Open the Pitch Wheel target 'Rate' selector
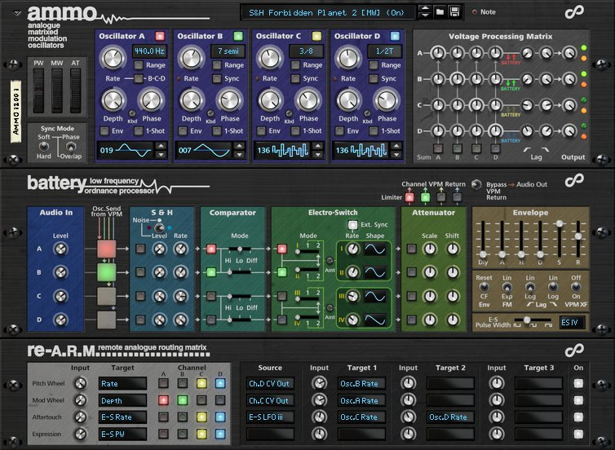This screenshot has height=450, width=615. 123,382
